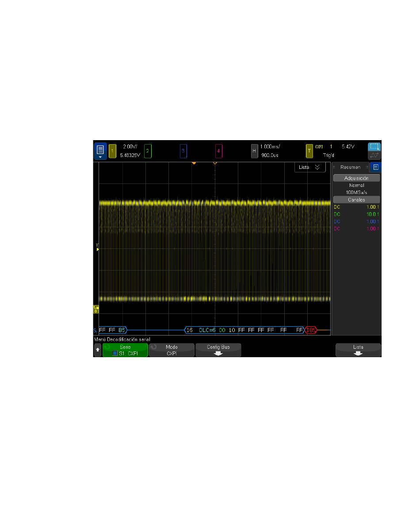Open horizontal settings H badge

tap(254, 151)
